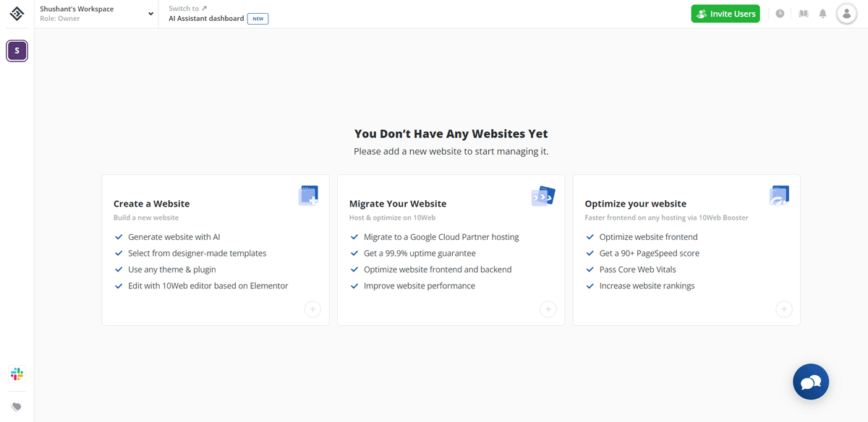Open the user profile avatar menu
Viewport: 868px width, 422px height.
(x=846, y=14)
